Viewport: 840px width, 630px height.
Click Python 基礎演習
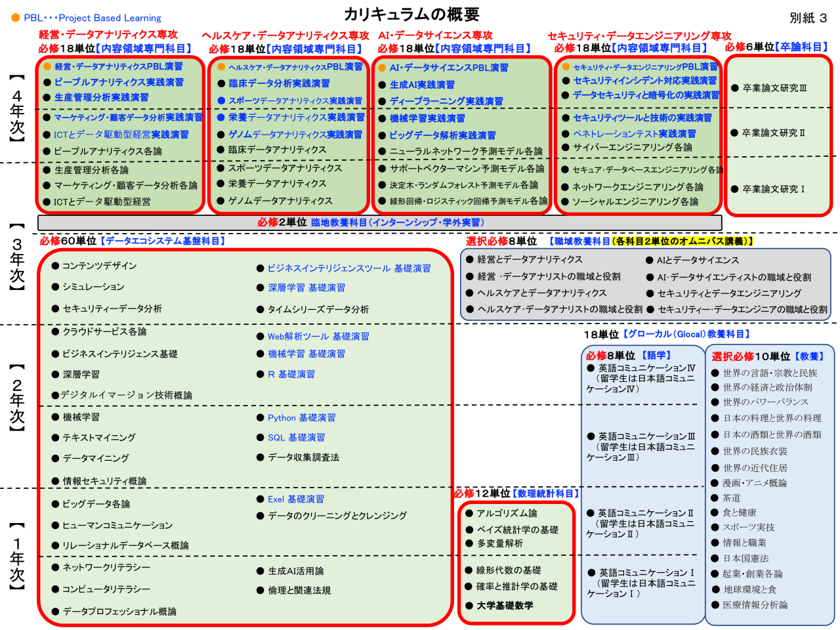point(301,417)
